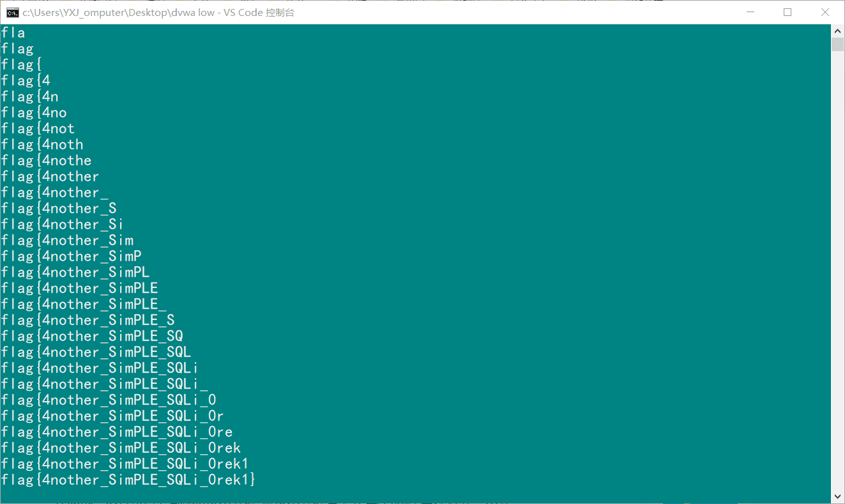This screenshot has height=504, width=845.
Task: Click the output line 'flag{4nother_Si'
Action: [63, 224]
